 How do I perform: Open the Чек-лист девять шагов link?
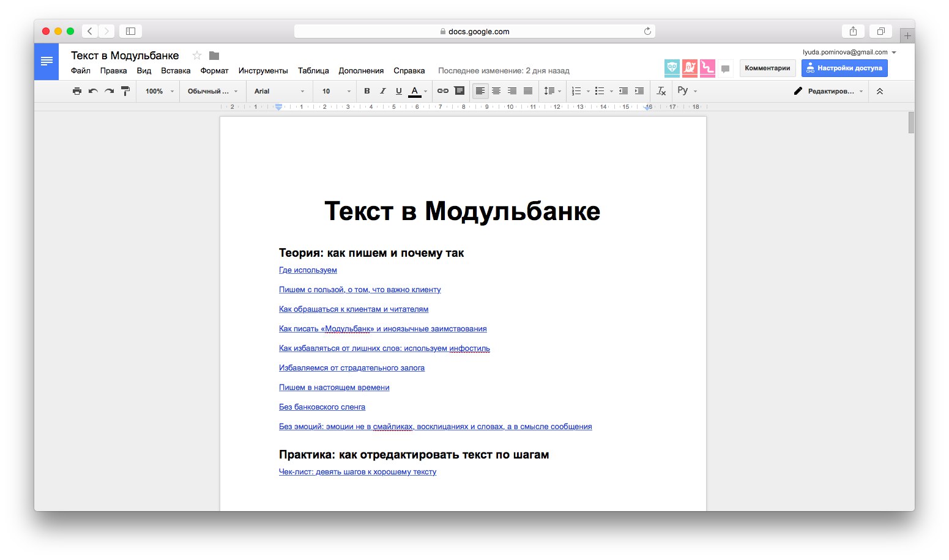(x=357, y=471)
